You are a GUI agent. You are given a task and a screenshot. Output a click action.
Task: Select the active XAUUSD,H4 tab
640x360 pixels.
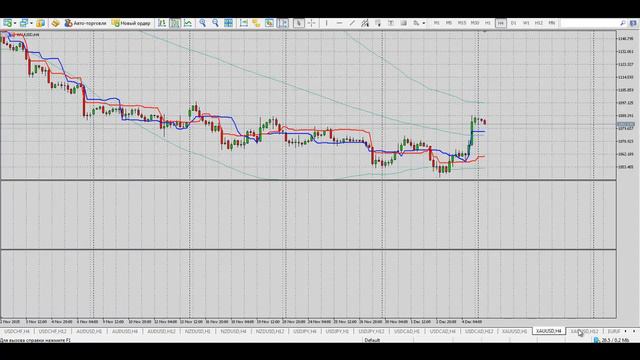point(549,331)
